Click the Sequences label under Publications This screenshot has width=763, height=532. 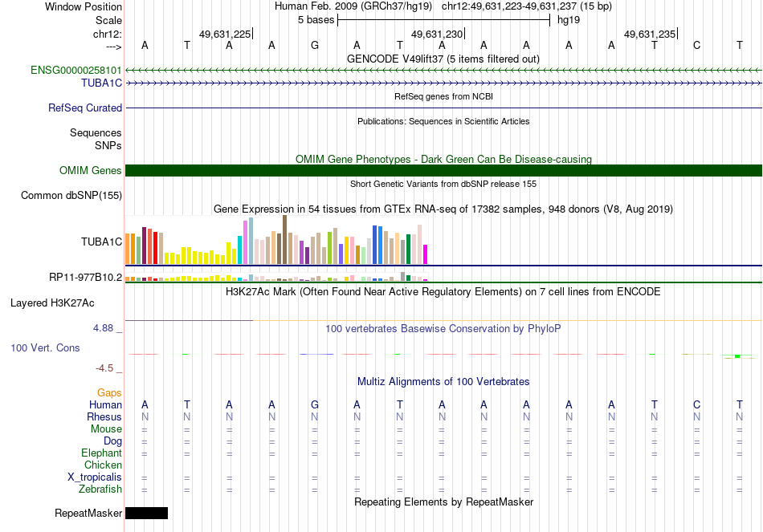pos(96,132)
